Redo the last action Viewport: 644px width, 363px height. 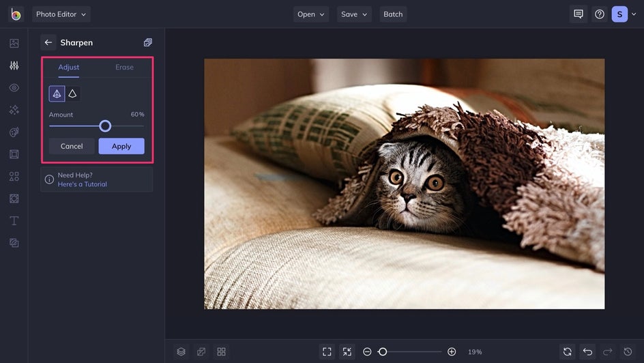click(x=607, y=352)
